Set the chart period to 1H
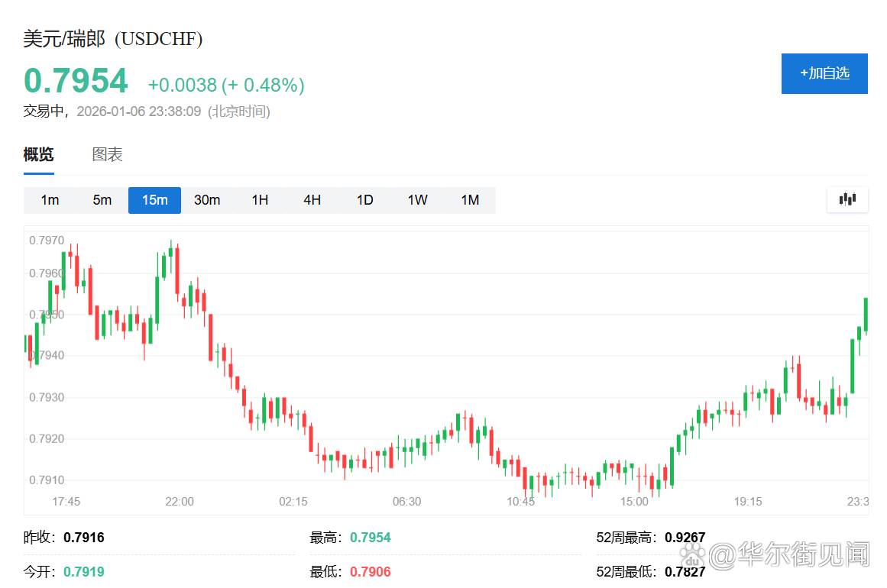This screenshot has height=588, width=887. (260, 200)
